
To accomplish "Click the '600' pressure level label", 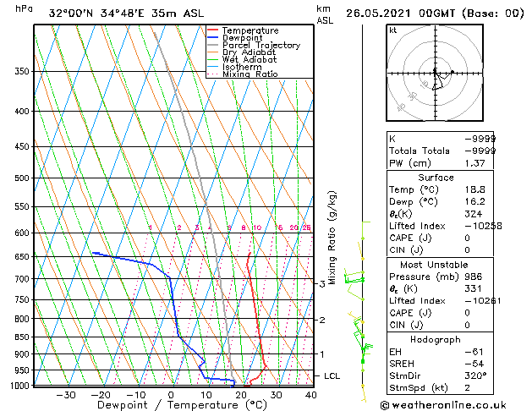I will point(22,233).
